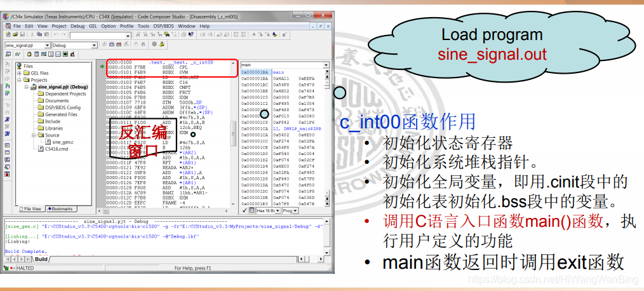Click the Find in Files binoculars icon
Screen dimensions: 644x291
point(167,34)
